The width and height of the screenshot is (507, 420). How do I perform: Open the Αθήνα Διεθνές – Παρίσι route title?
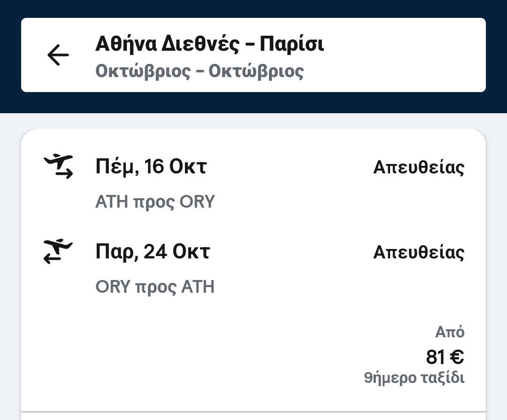(209, 44)
